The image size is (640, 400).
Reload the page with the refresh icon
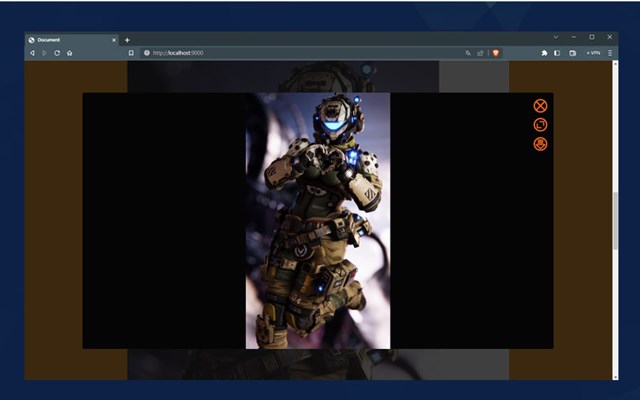click(57, 53)
